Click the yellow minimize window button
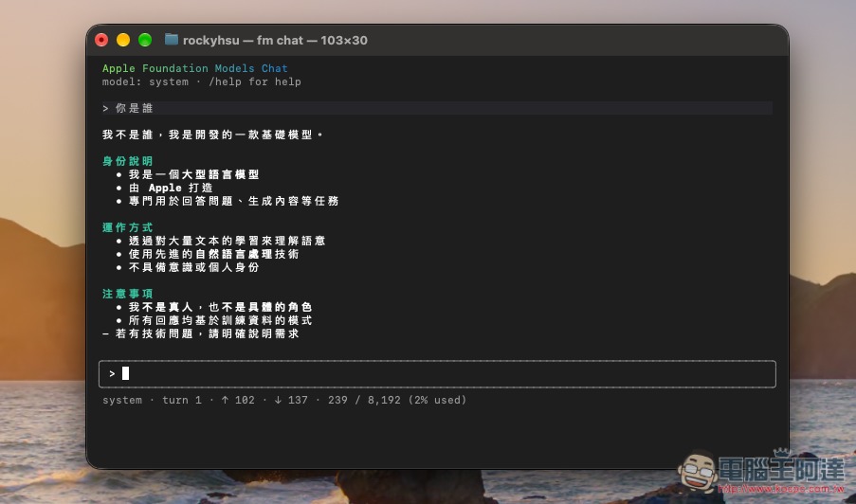 point(123,40)
